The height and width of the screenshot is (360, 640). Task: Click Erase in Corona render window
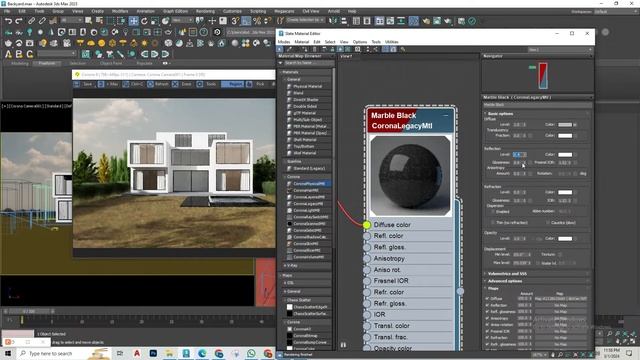click(x=182, y=84)
